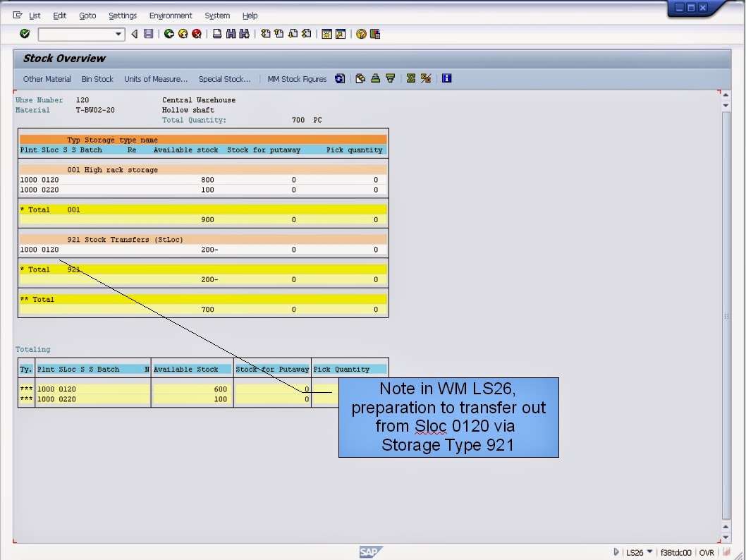The width and height of the screenshot is (746, 560).
Task: Open the command field dropdown arrow
Action: (118, 34)
